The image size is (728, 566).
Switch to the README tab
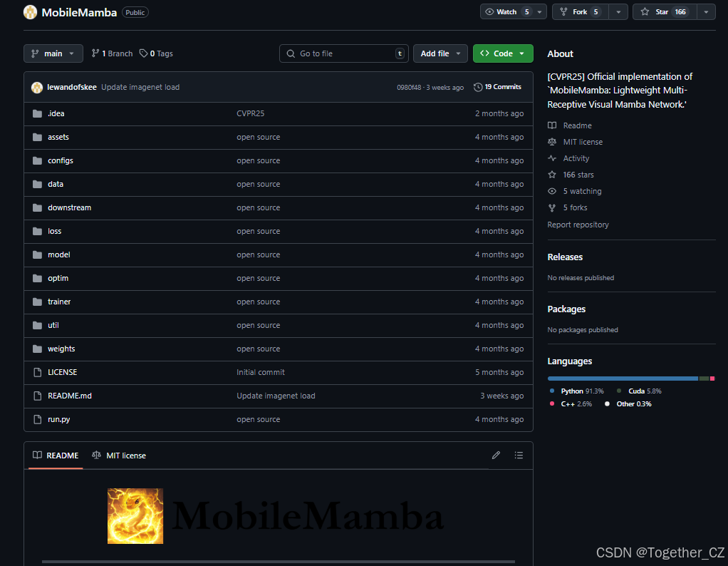pyautogui.click(x=56, y=456)
